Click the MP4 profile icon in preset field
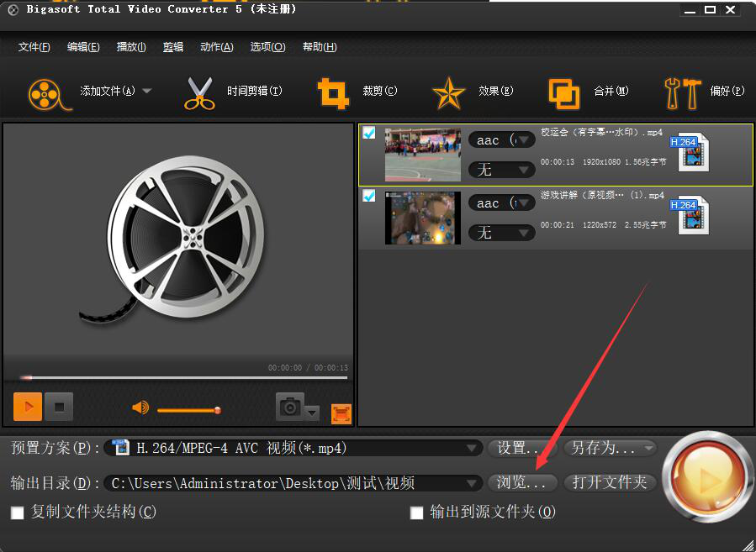 click(121, 448)
